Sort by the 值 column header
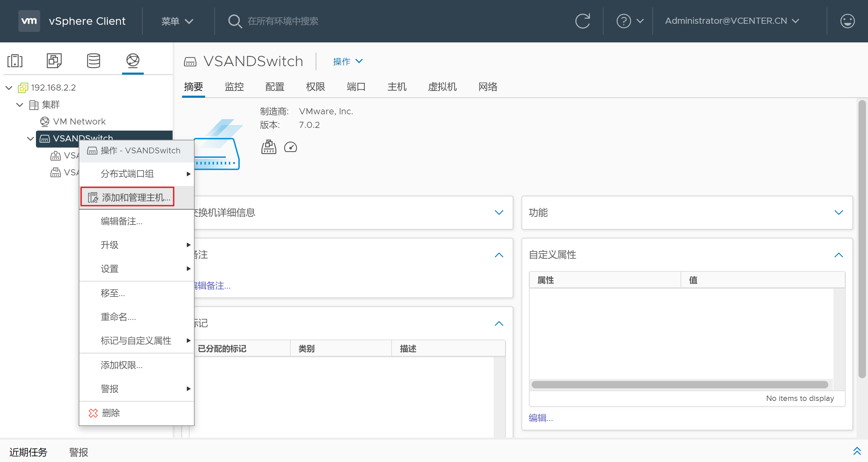Screen dimensions: 868x462 click(x=763, y=280)
